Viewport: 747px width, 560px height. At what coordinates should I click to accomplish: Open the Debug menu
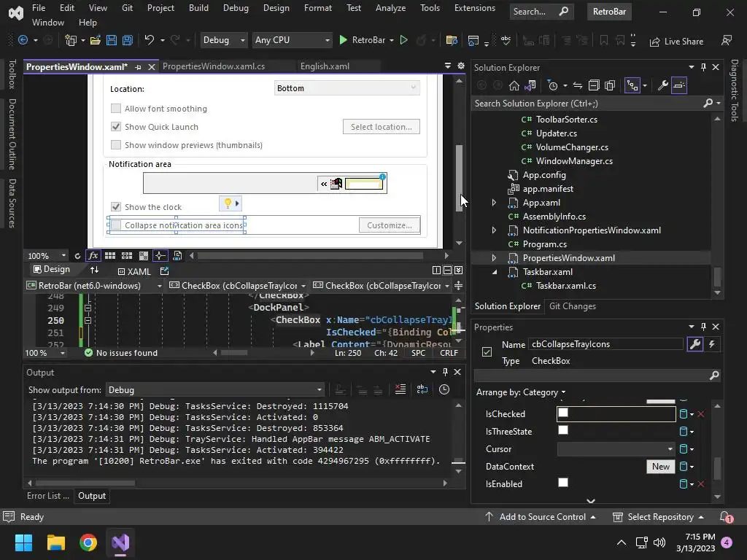236,8
